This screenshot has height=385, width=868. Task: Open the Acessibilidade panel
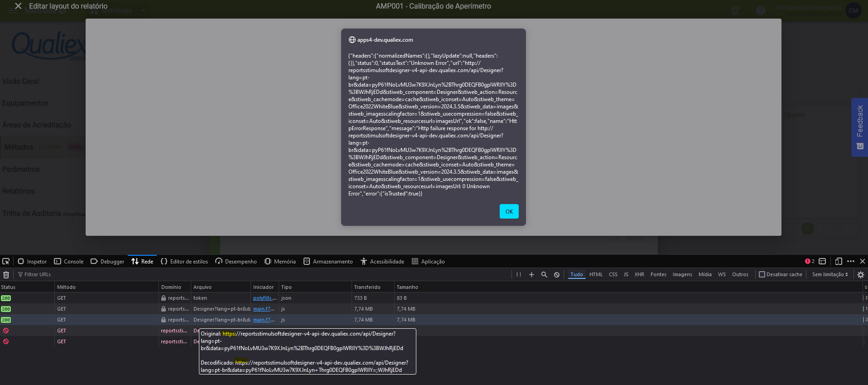click(382, 261)
